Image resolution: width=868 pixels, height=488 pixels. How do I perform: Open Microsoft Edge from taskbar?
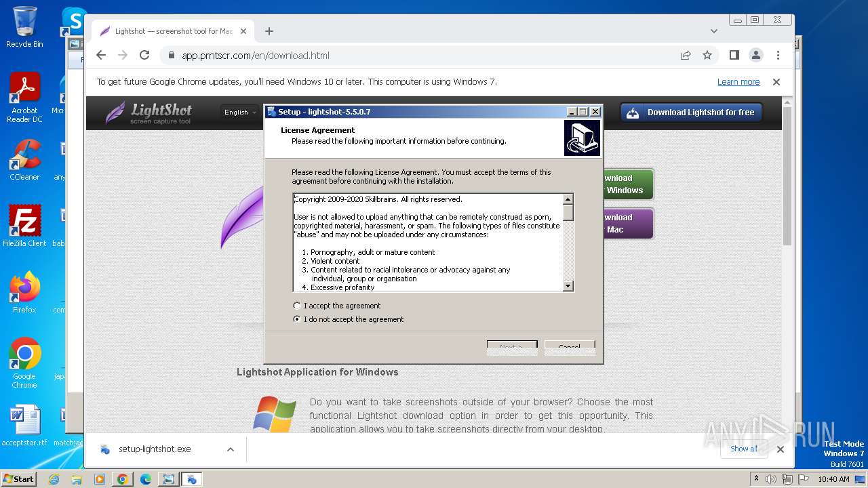click(x=146, y=479)
